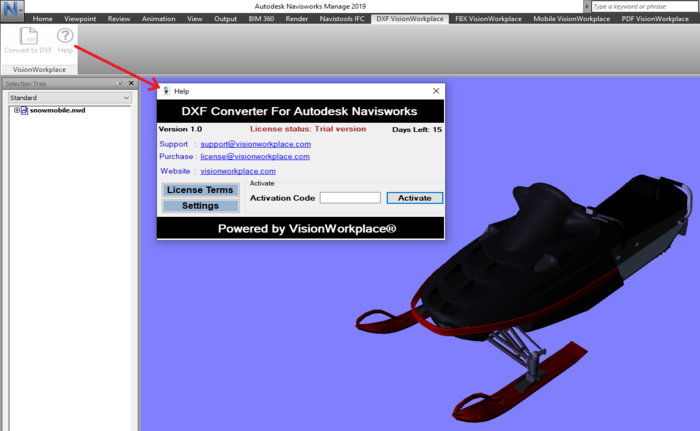This screenshot has width=700, height=431.
Task: Switch to the Viewpoint tab
Action: pos(80,19)
